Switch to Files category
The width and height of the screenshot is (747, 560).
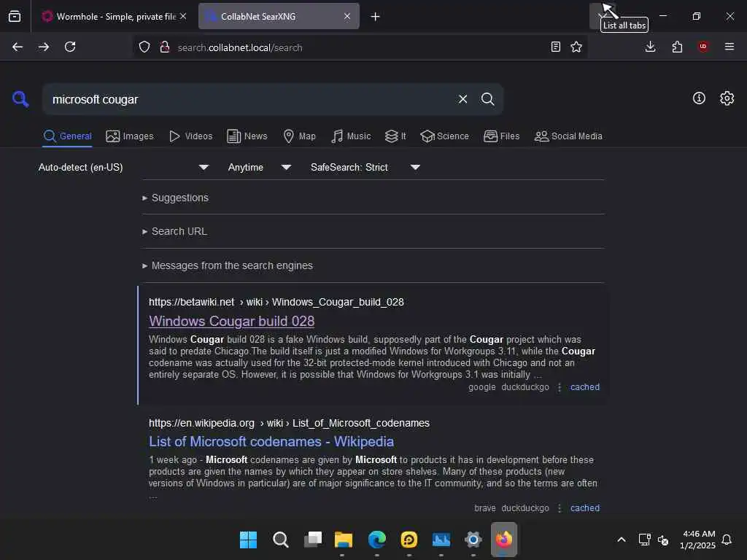(501, 136)
